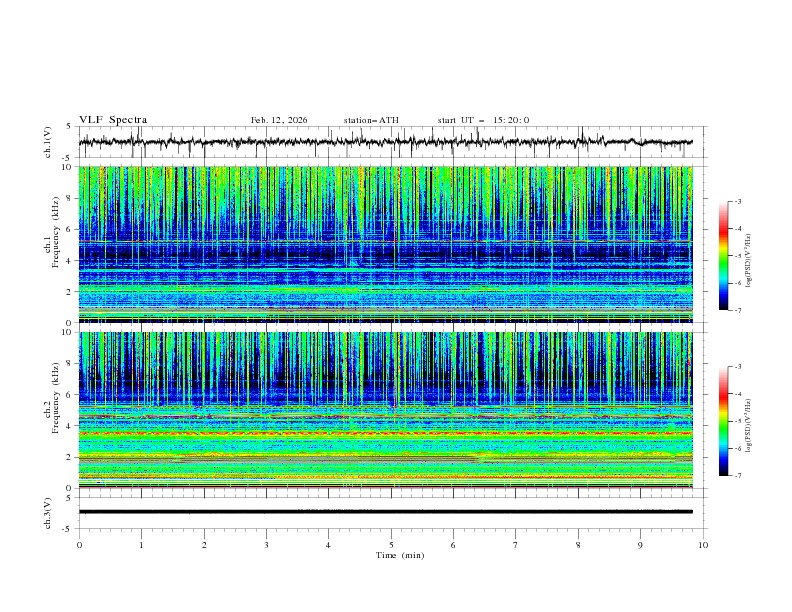The height and width of the screenshot is (612, 792).
Task: Click the ch.1 spectrogram panel
Action: (x=385, y=244)
